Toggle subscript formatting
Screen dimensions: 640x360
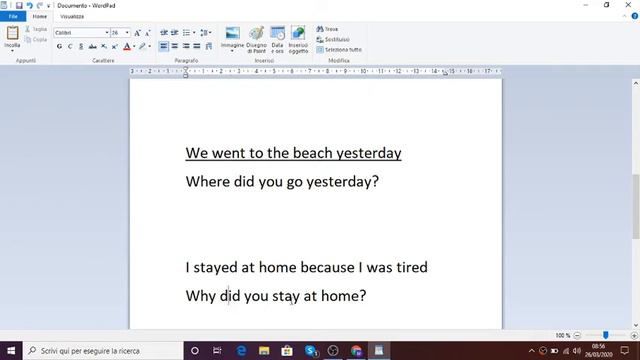click(104, 47)
